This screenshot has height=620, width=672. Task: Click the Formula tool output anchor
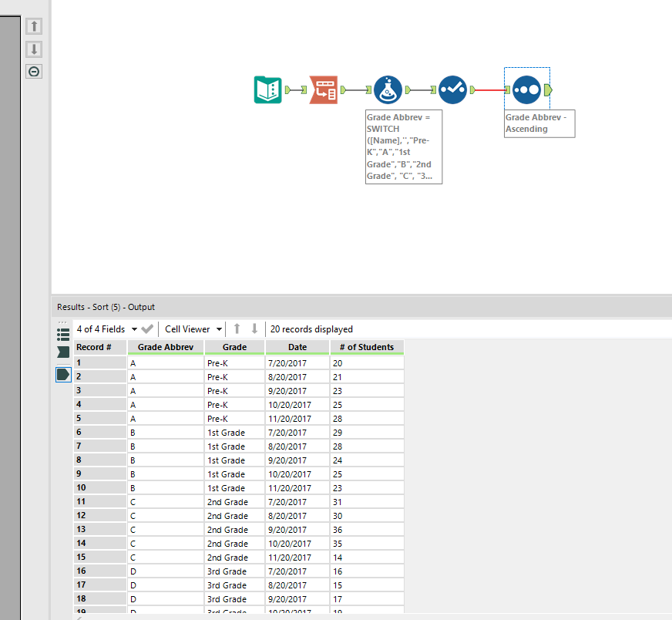(x=408, y=90)
